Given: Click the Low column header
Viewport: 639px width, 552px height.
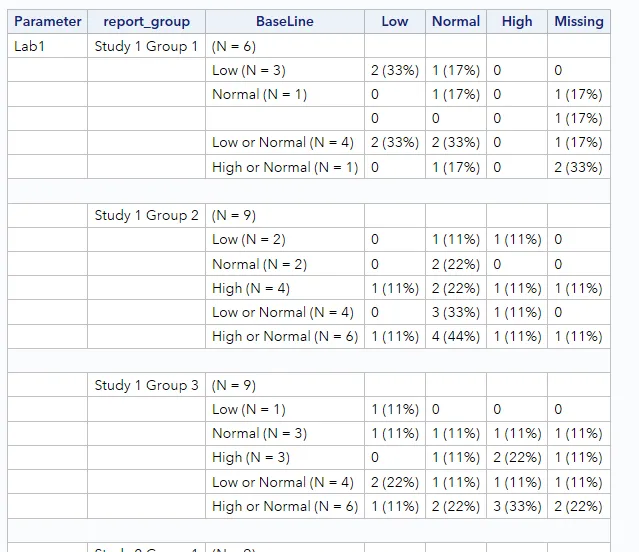Looking at the screenshot, I should (x=394, y=21).
